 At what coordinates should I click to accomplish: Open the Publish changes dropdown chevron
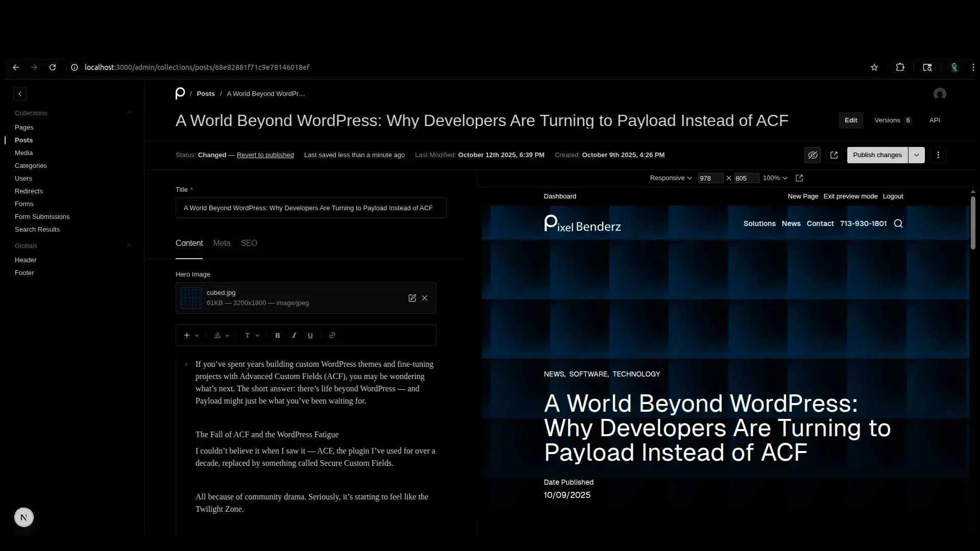tap(916, 155)
